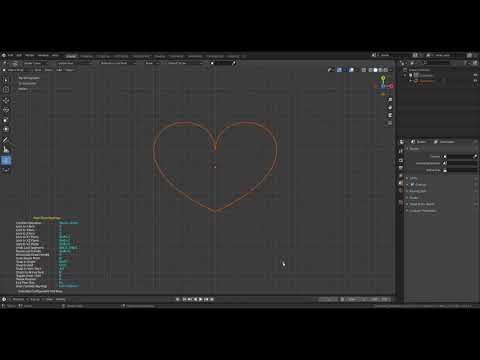Select the Transform tool
Screen dimensions: 480x360
(x=6, y=129)
